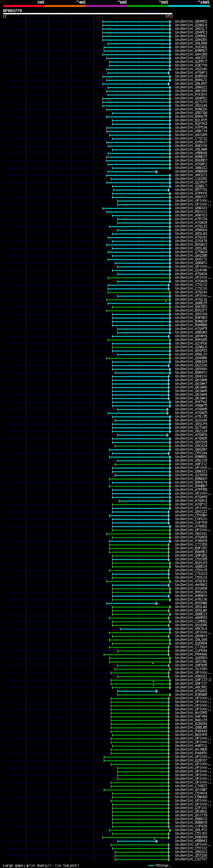Click the cyan 50-character scale bar
The image size is (213, 868).
[151, 865]
